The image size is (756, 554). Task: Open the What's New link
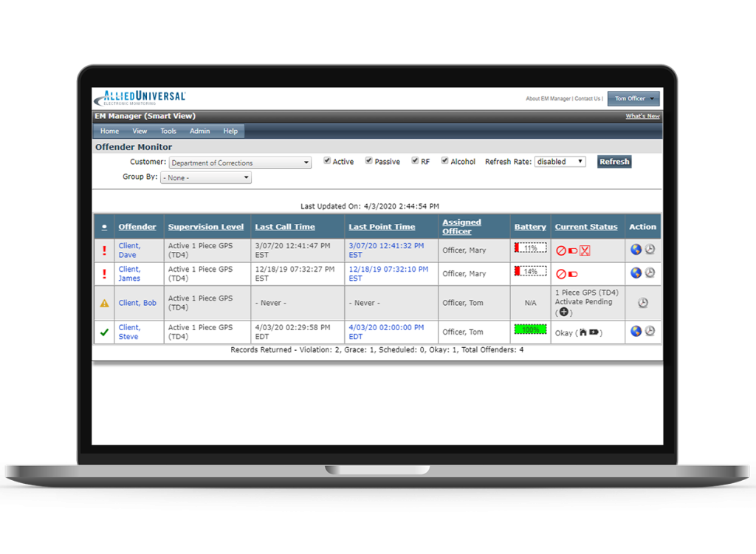642,116
